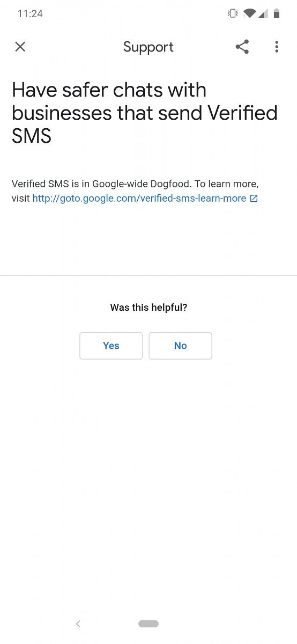The width and height of the screenshot is (297, 644).
Task: Tap the Support page title
Action: (x=148, y=47)
